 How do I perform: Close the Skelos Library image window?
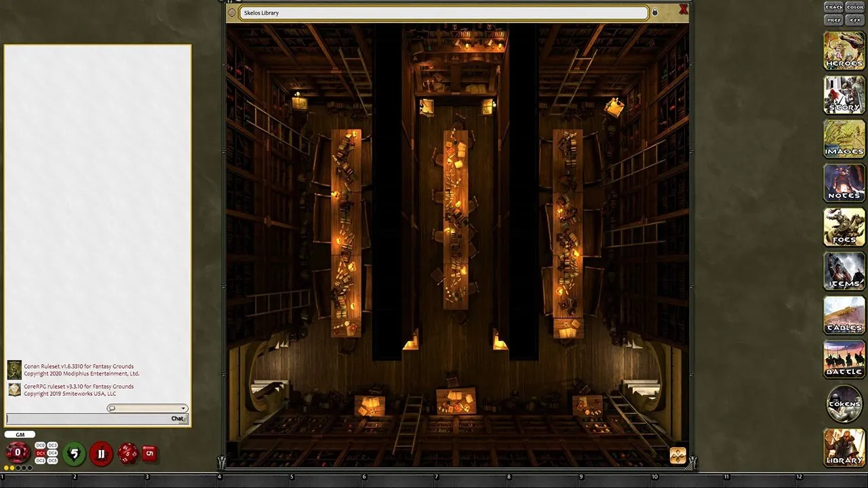683,9
